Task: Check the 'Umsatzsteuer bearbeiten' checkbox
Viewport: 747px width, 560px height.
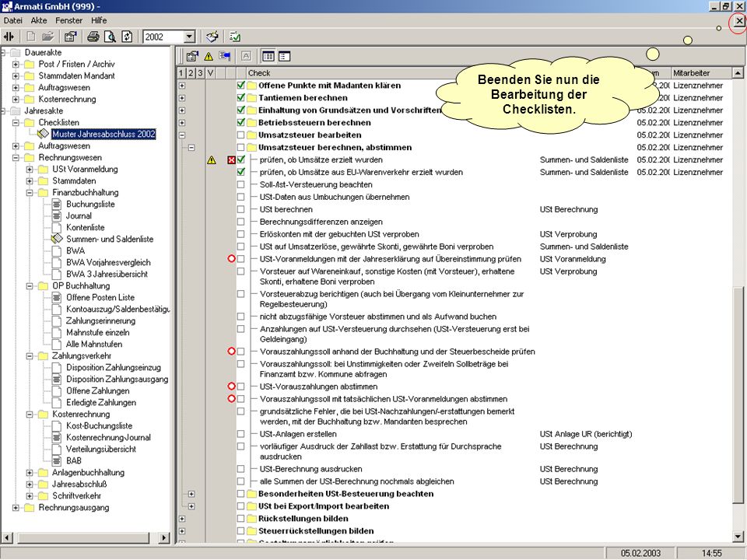Action: [x=240, y=135]
